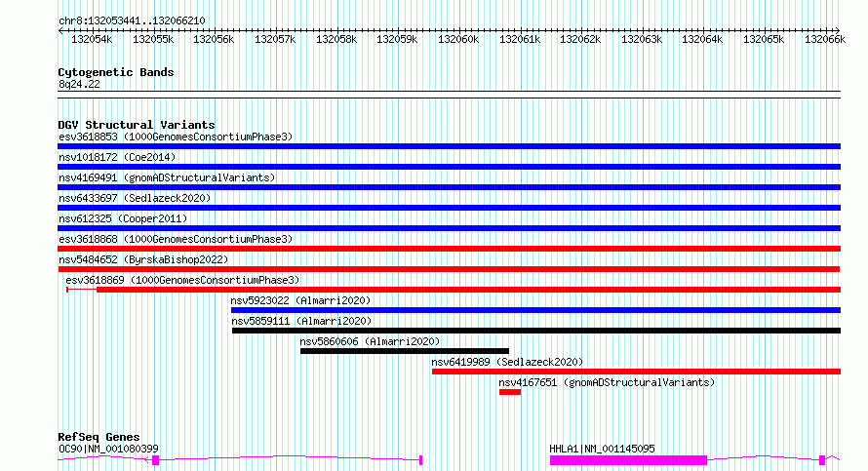This screenshot has height=471, width=868.
Task: Click ruler position 132061k
Action: point(520,39)
